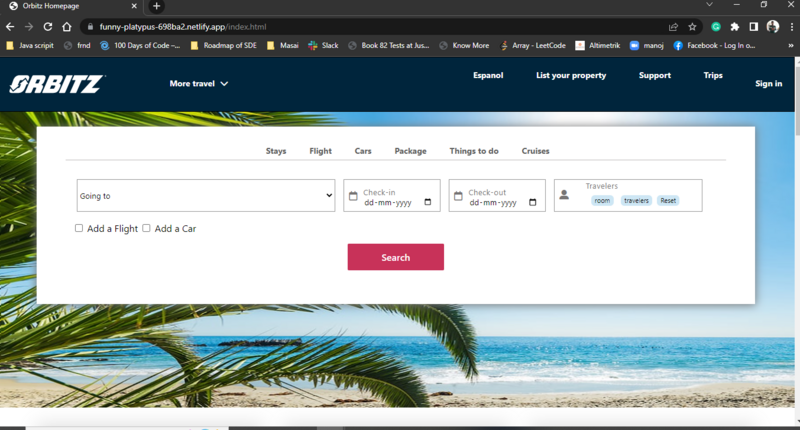Open Chrome's three-dot menu
800x430 pixels.
pyautogui.click(x=792, y=27)
